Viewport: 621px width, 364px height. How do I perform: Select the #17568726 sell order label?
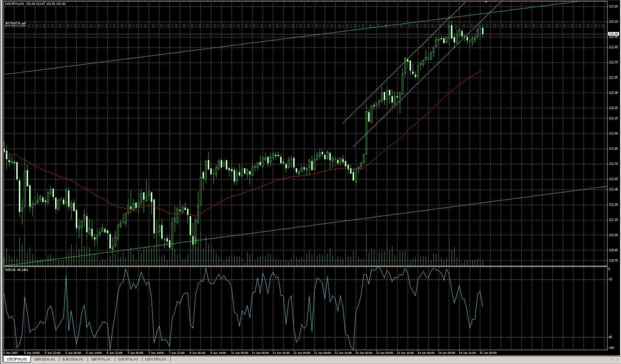click(16, 23)
